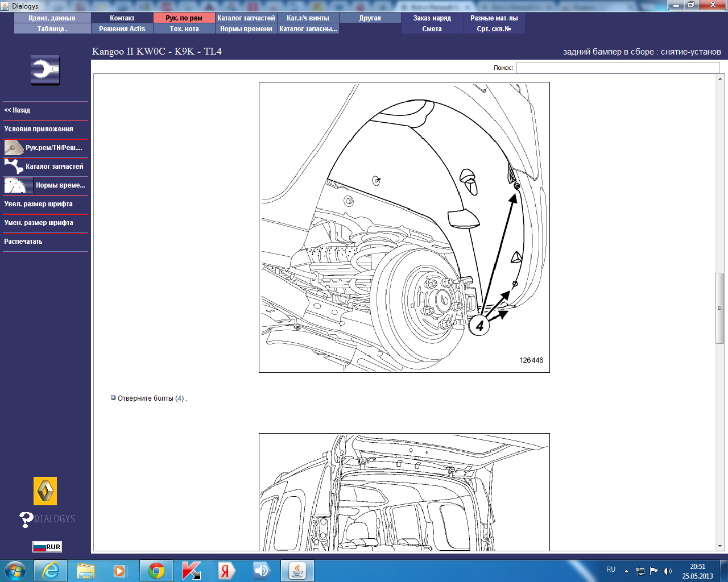The image size is (728, 582).
Task: Open media player taskbar icon
Action: pyautogui.click(x=121, y=571)
